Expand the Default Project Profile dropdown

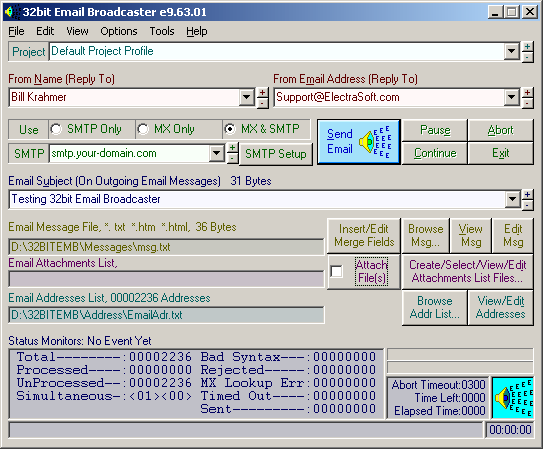pyautogui.click(x=511, y=52)
